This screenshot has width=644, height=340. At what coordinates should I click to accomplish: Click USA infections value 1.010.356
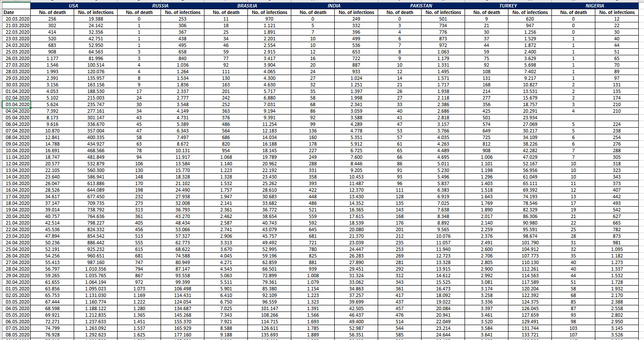click(x=96, y=269)
